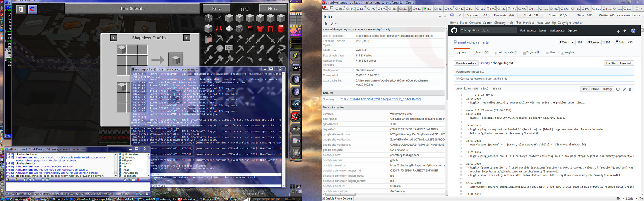This screenshot has height=201, width=644.
Task: Open the TLS security summary link
Action: [381, 99]
